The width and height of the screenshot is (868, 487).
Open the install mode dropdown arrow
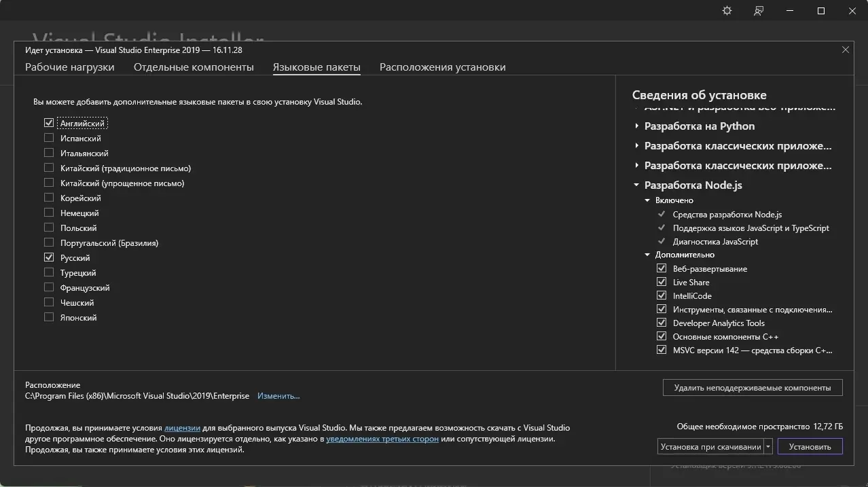tap(768, 447)
